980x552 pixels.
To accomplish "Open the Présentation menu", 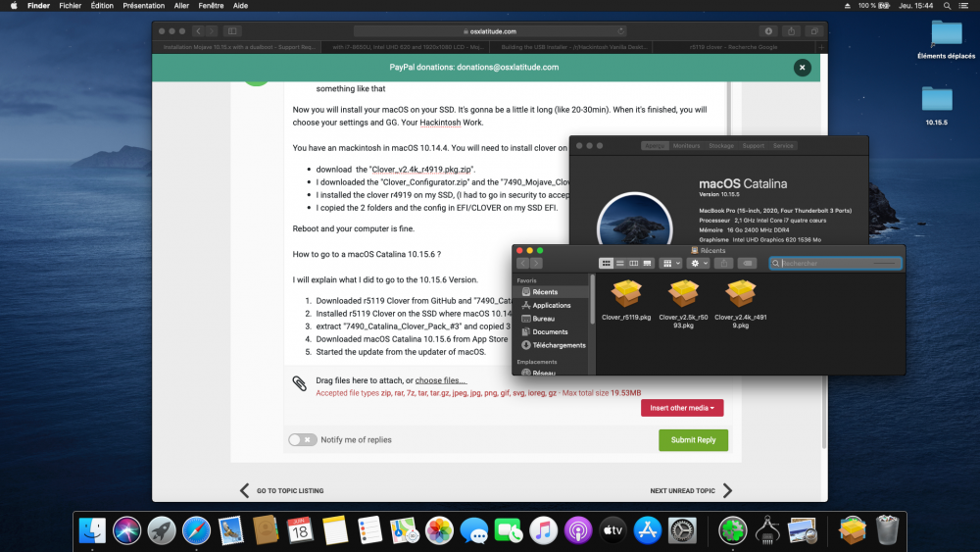I will tap(144, 6).
